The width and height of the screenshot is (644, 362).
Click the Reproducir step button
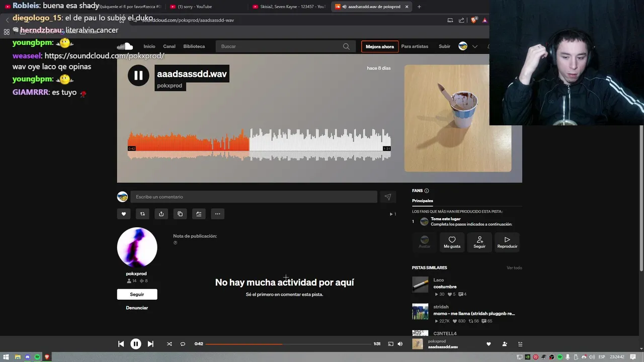pyautogui.click(x=507, y=242)
